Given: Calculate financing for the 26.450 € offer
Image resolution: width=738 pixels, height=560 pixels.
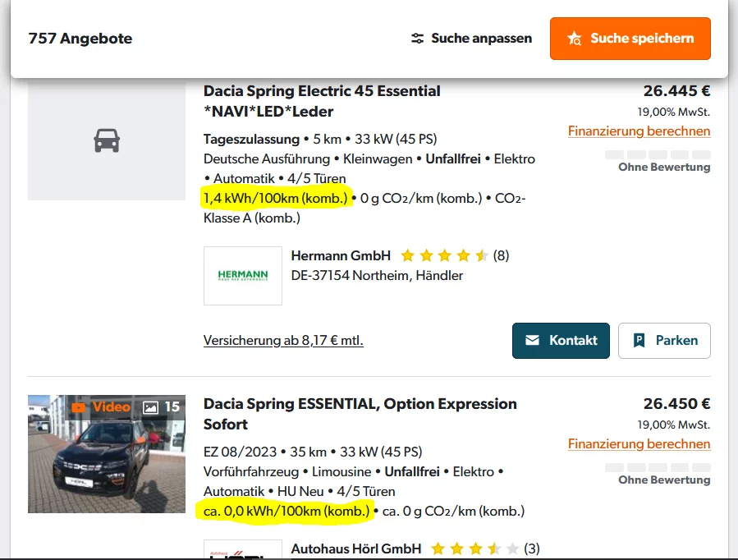Looking at the screenshot, I should point(639,443).
